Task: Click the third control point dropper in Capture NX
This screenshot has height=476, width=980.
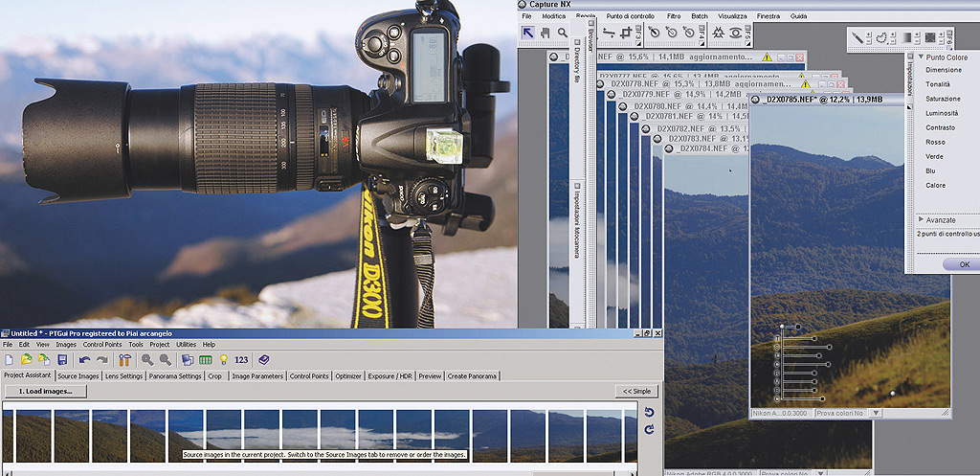Action: pos(689,32)
